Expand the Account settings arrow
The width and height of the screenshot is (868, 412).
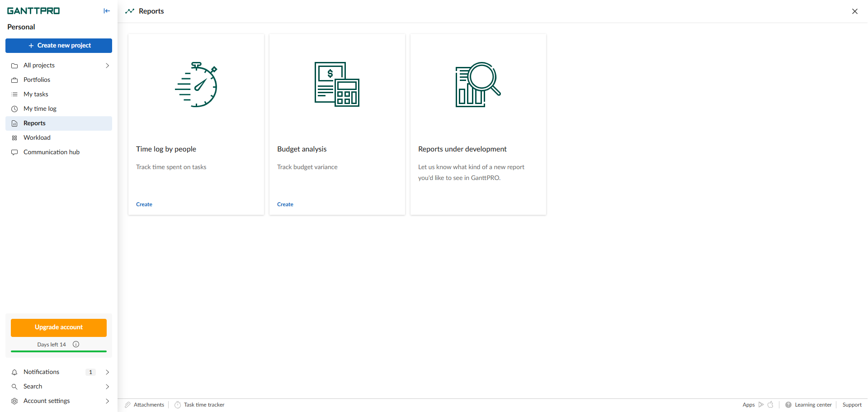(x=107, y=401)
